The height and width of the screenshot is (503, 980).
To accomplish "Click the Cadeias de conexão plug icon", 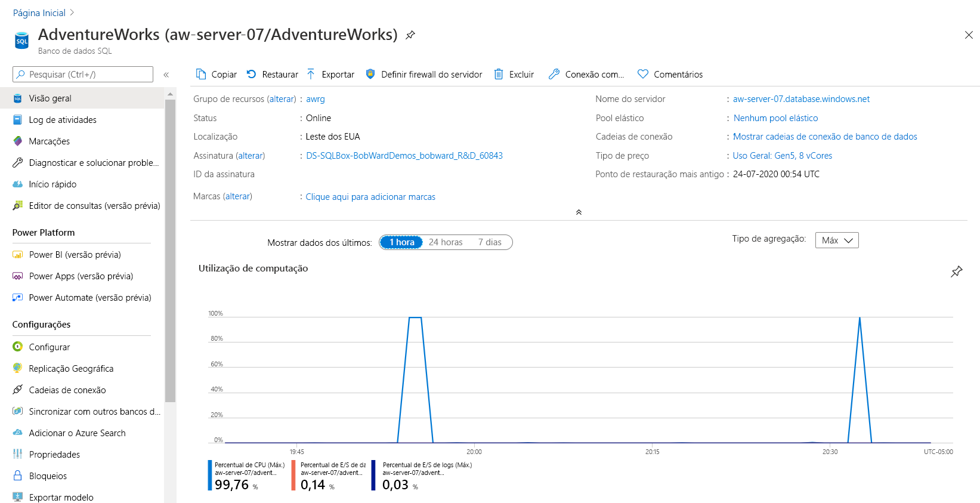I will click(18, 390).
